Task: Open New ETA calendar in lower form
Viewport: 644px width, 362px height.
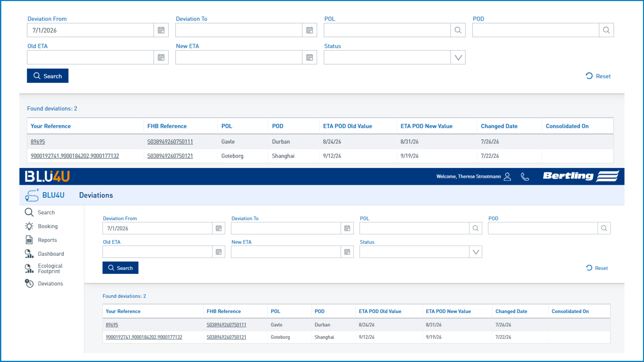Action: click(x=347, y=252)
